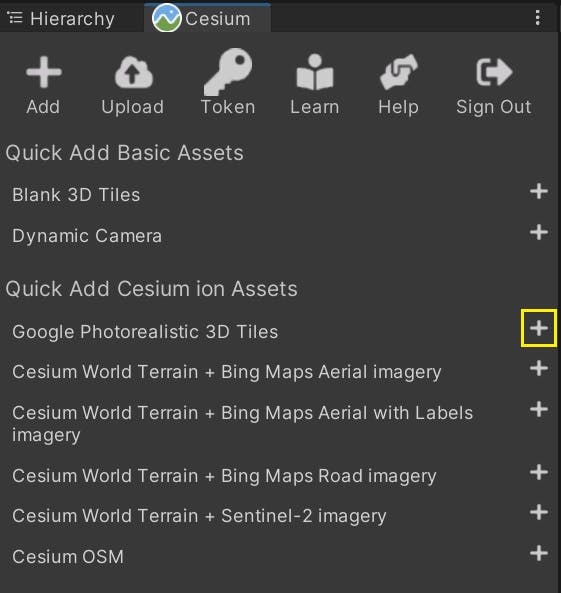561x593 pixels.
Task: Add Cesium OSM with plus button
Action: click(x=539, y=553)
